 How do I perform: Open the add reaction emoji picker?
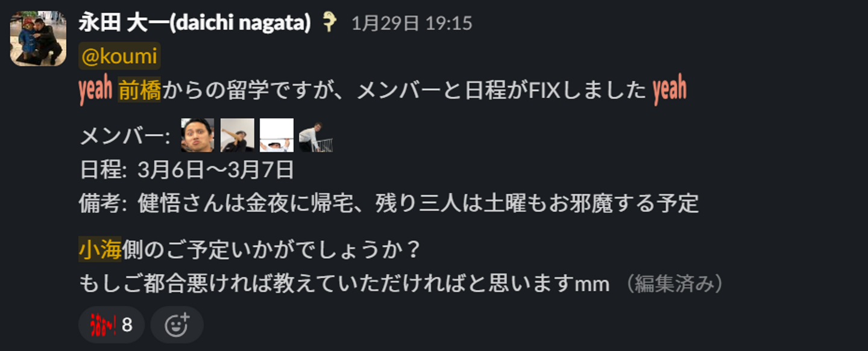point(177,325)
